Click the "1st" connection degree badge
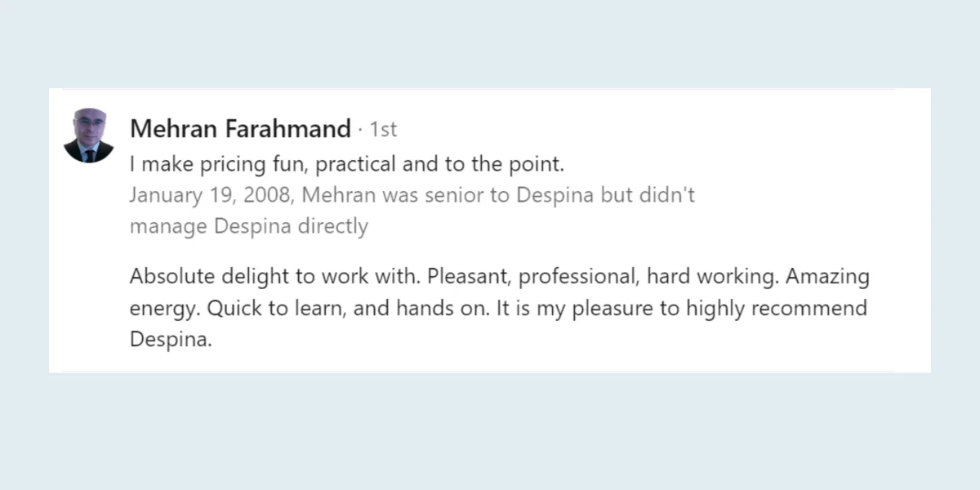This screenshot has width=980, height=490. coord(383,129)
